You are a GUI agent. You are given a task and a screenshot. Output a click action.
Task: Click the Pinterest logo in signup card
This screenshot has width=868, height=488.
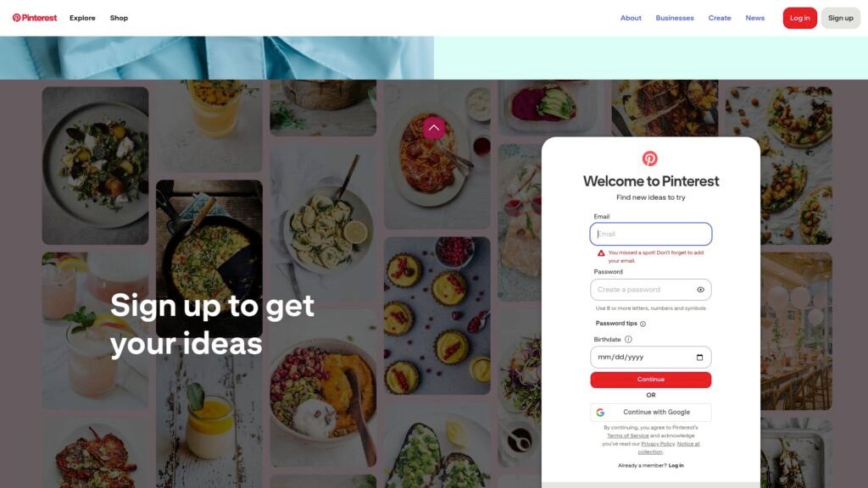[x=650, y=158]
